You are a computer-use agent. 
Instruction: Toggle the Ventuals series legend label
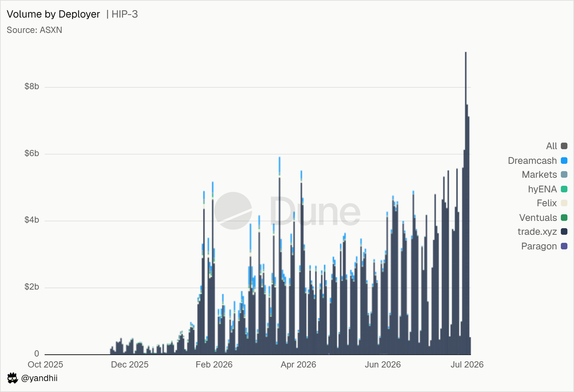click(538, 218)
